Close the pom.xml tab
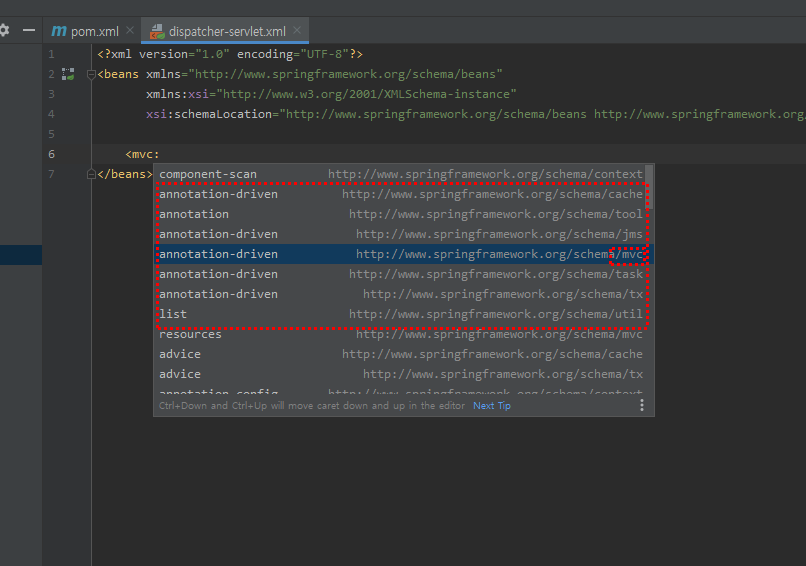The height and width of the screenshot is (566, 806). pyautogui.click(x=130, y=30)
